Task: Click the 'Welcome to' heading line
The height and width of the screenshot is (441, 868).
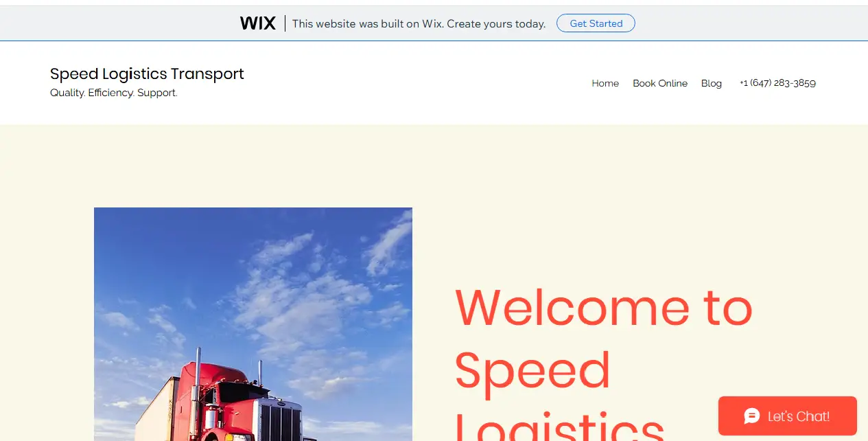Action: click(604, 306)
